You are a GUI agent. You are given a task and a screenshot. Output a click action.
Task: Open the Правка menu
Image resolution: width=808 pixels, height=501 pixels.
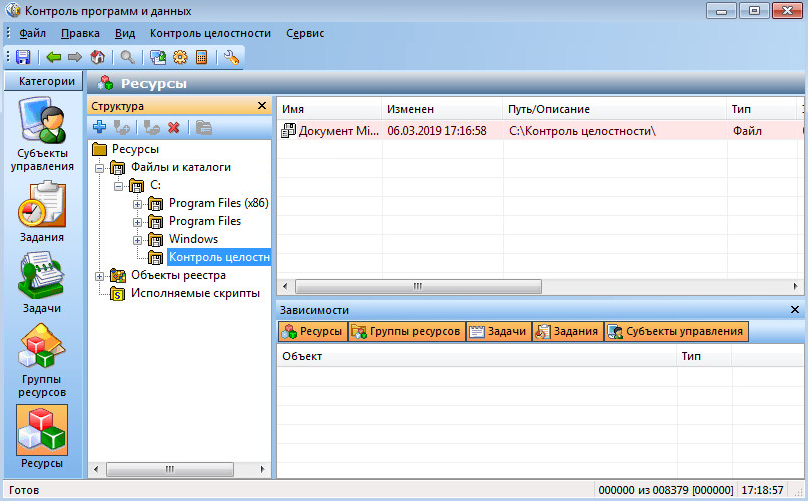80,34
